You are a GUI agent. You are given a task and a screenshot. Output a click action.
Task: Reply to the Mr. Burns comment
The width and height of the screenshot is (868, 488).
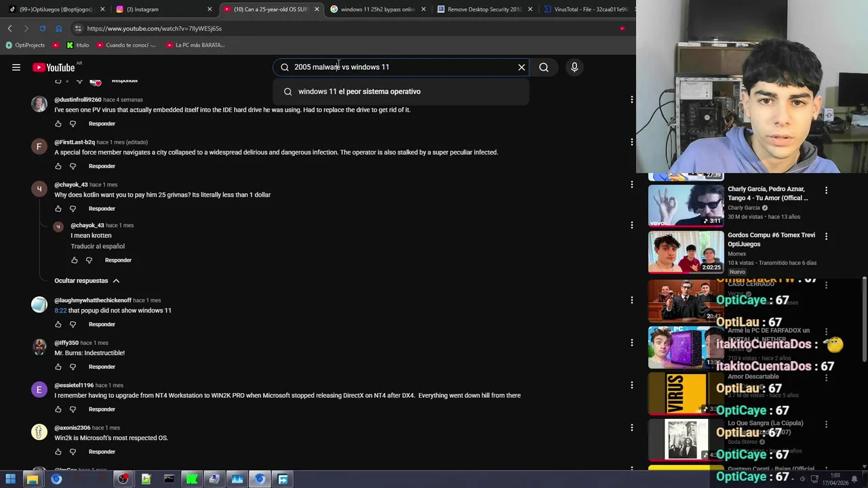102,367
